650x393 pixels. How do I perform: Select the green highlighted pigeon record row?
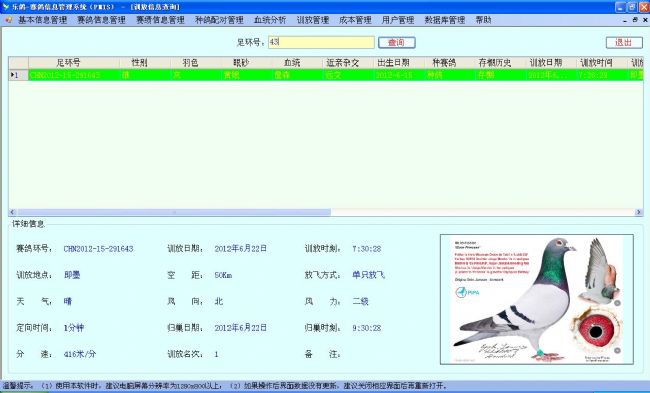coord(326,75)
